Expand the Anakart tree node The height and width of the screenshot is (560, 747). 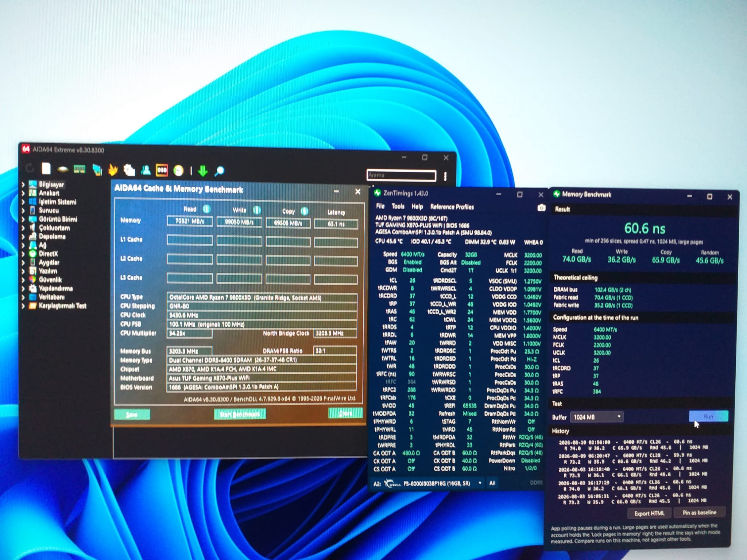tap(23, 193)
